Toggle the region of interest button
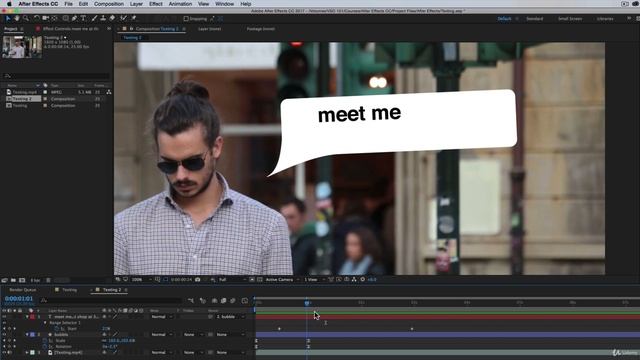Image resolution: width=640 pixels, height=360 pixels. tap(252, 280)
